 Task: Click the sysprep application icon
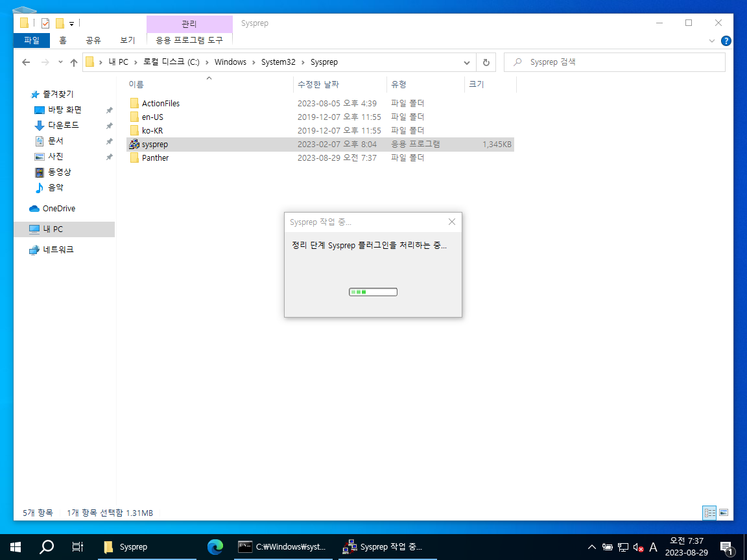pos(134,145)
